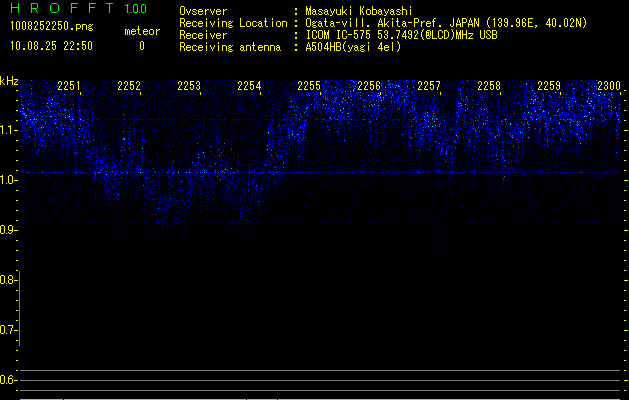Click the 1.0 kHz axis label
Image resolution: width=629 pixels, height=400 pixels.
click(8, 180)
